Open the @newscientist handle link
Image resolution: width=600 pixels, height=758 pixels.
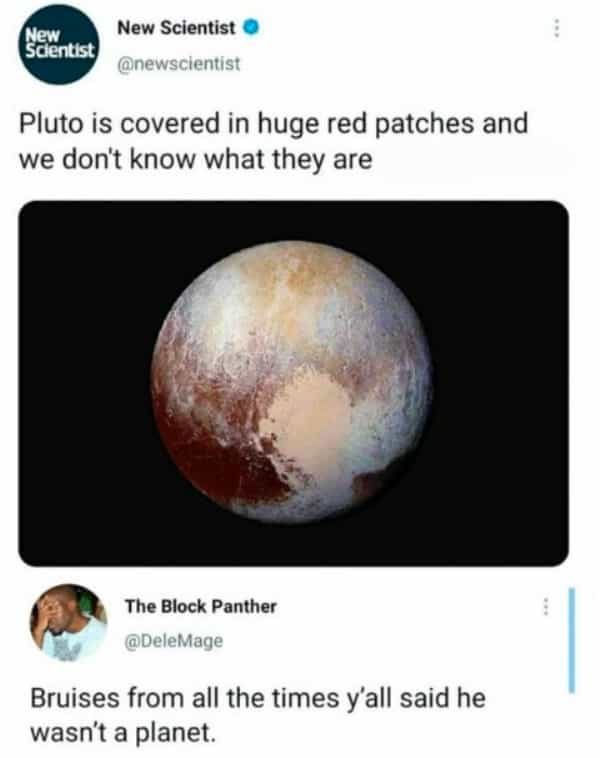coord(179,63)
